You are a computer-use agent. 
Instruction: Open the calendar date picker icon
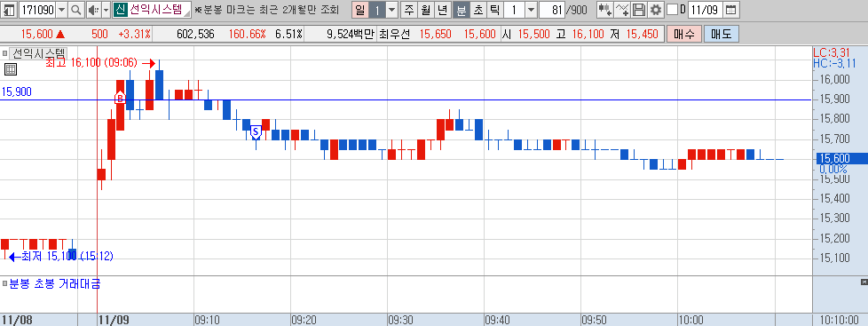pos(731,10)
